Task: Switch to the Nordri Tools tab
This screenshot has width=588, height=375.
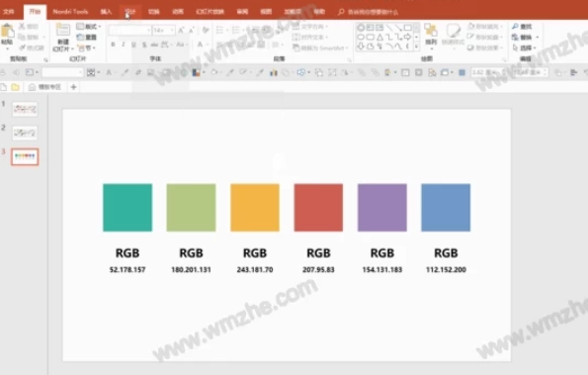Action: point(70,12)
